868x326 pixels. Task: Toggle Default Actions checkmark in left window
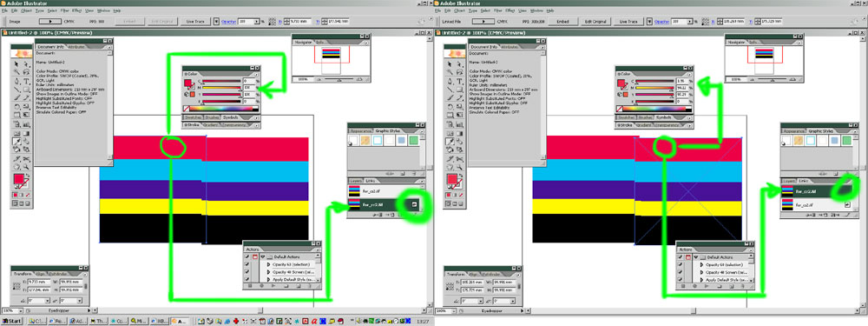(247, 256)
